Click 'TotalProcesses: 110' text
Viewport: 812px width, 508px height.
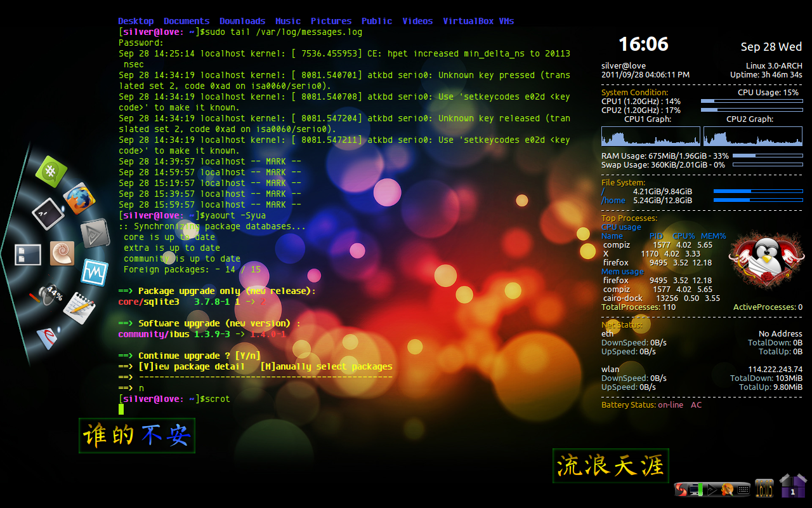pyautogui.click(x=638, y=307)
